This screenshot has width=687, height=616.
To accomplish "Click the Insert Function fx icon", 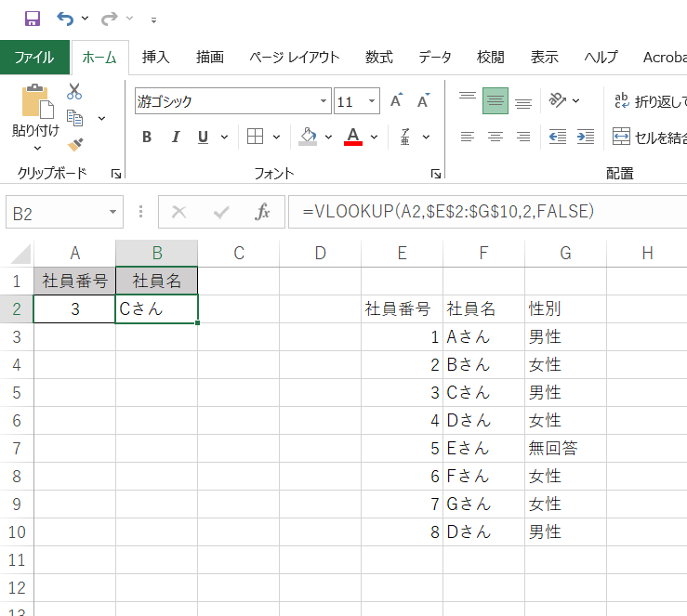I will point(263,212).
